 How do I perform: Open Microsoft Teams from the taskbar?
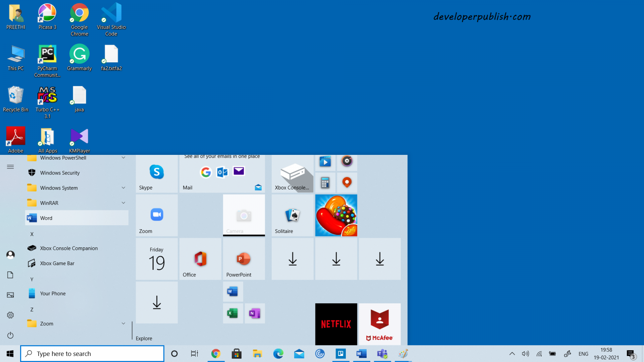(x=382, y=354)
